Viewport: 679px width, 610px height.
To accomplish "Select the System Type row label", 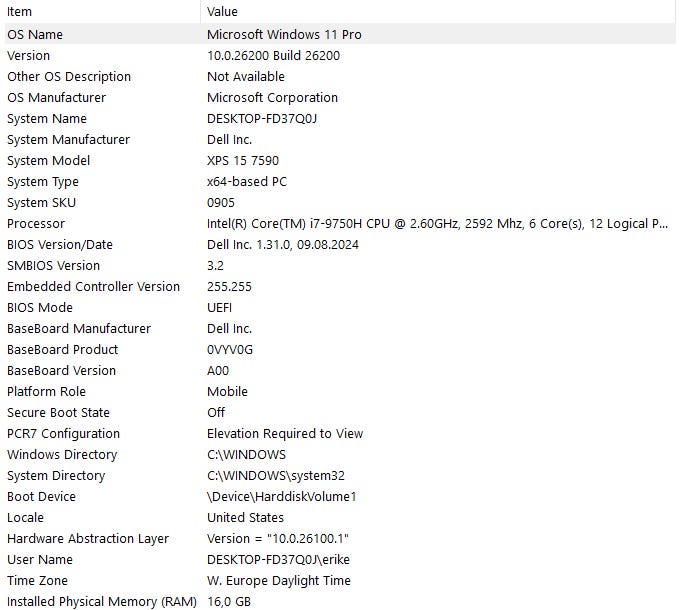I will click(43, 182).
